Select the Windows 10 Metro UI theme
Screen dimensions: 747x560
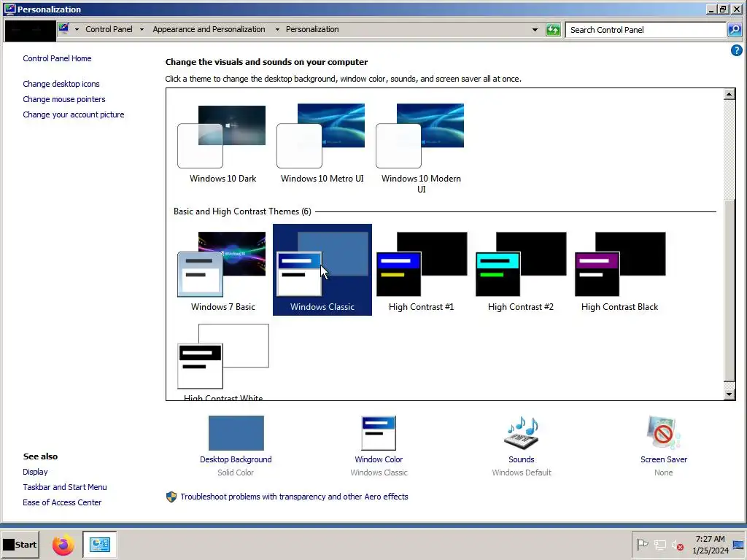coord(322,144)
